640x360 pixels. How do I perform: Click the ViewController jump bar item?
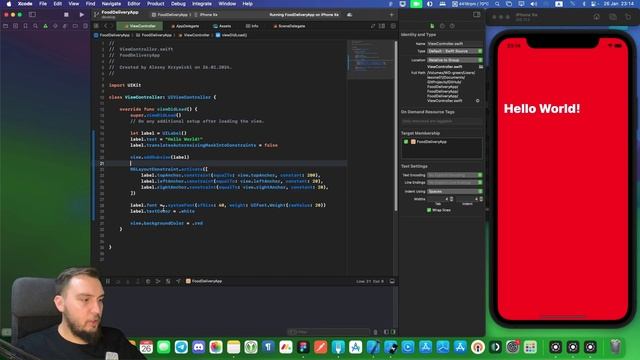coord(194,35)
